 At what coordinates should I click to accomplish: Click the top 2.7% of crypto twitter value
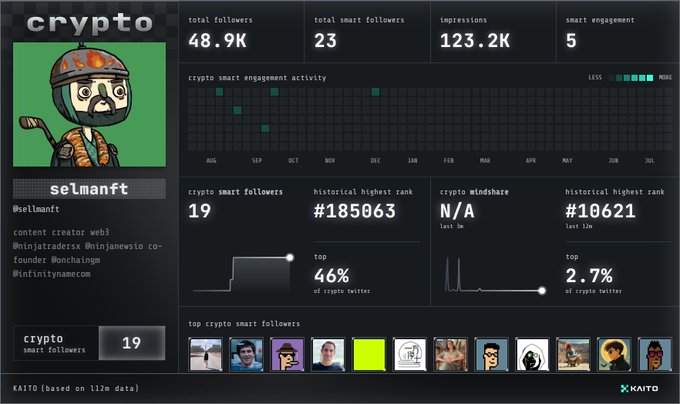(x=589, y=276)
